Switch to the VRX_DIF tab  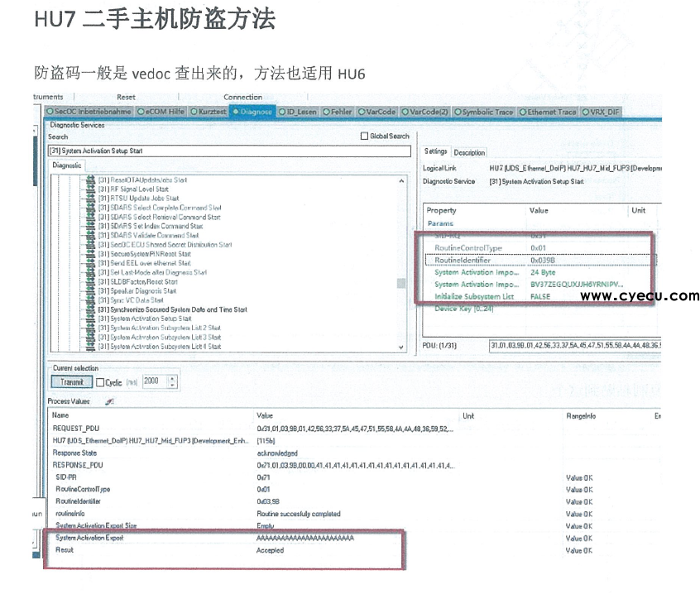(601, 112)
